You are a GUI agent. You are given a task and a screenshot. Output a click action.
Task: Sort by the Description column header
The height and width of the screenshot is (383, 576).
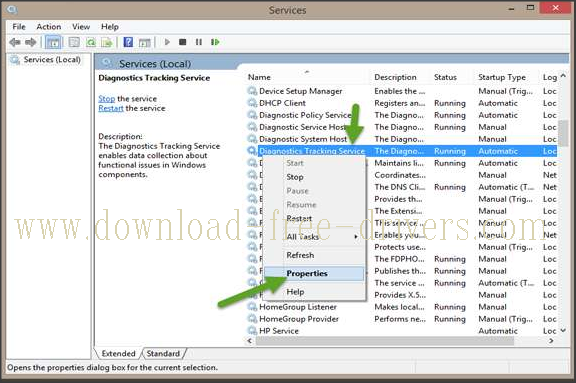tap(395, 77)
